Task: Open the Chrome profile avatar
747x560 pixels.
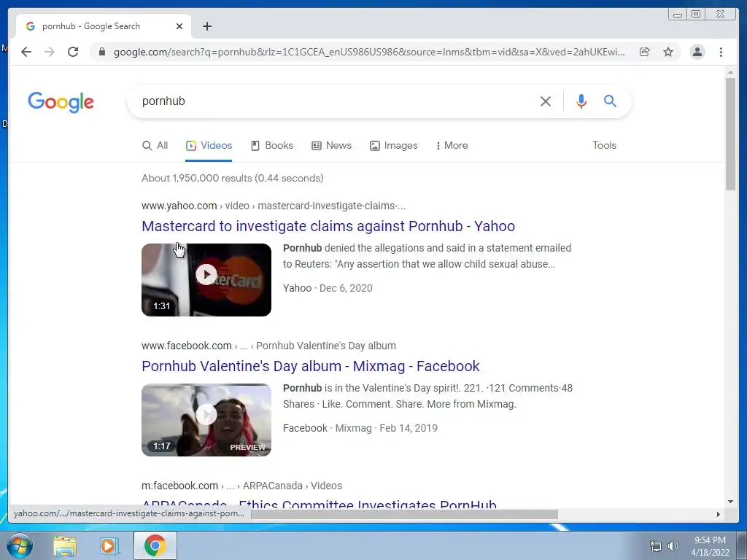Action: point(697,52)
